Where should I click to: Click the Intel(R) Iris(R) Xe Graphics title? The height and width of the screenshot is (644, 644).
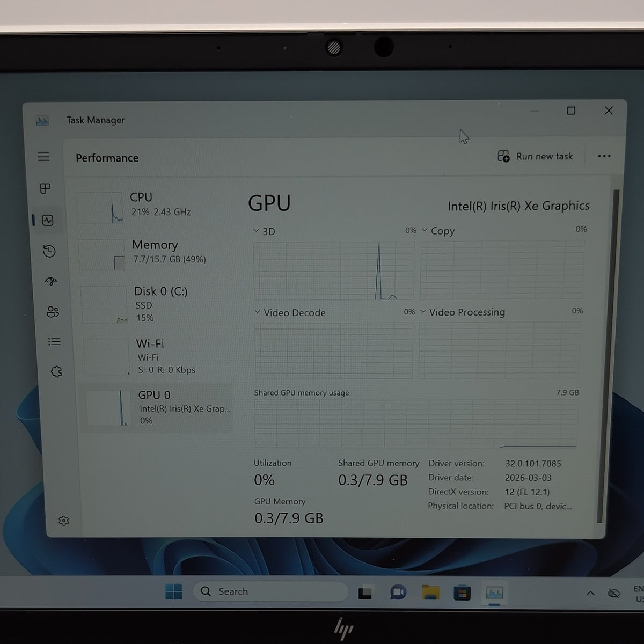coord(518,206)
